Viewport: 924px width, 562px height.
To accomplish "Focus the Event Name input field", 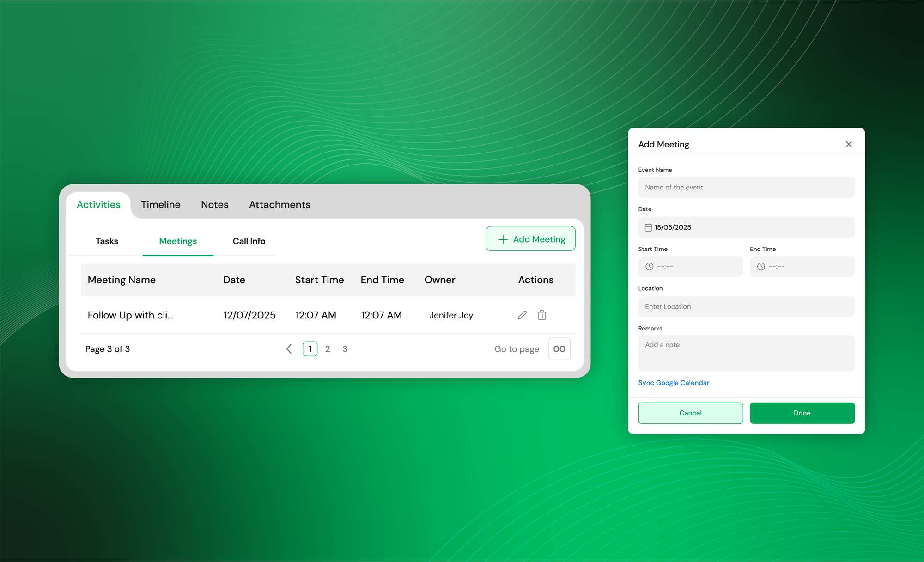I will tap(746, 187).
